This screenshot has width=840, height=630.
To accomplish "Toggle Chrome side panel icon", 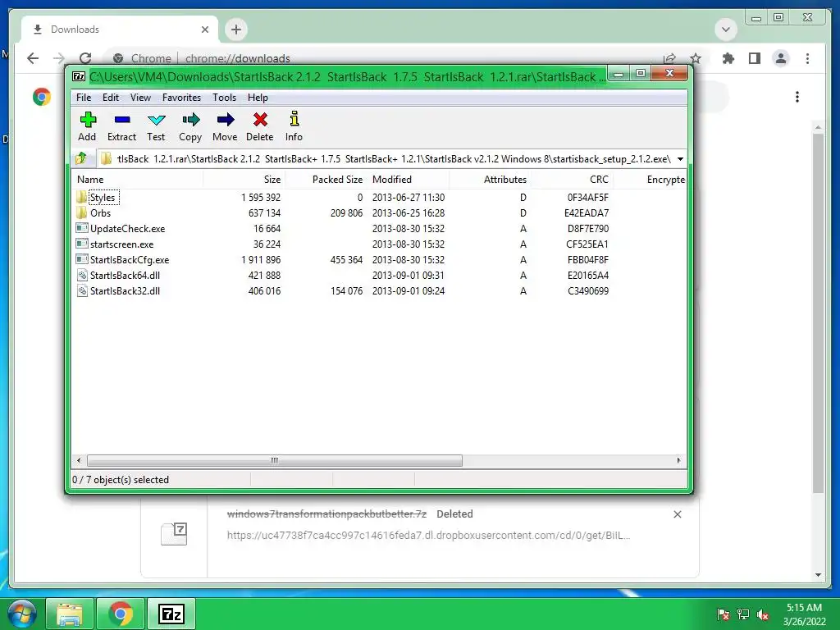I will click(755, 58).
